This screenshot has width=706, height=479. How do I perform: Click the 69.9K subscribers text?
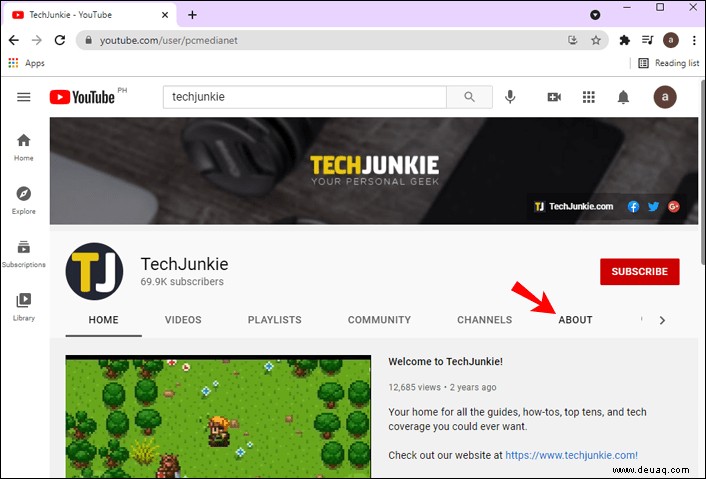coord(182,281)
